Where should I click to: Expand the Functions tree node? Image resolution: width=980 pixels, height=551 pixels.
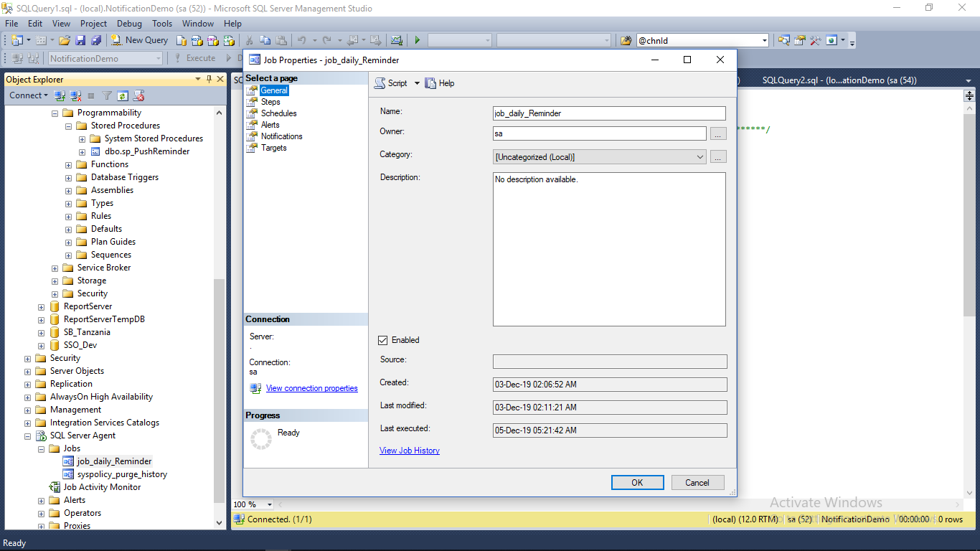click(x=69, y=165)
